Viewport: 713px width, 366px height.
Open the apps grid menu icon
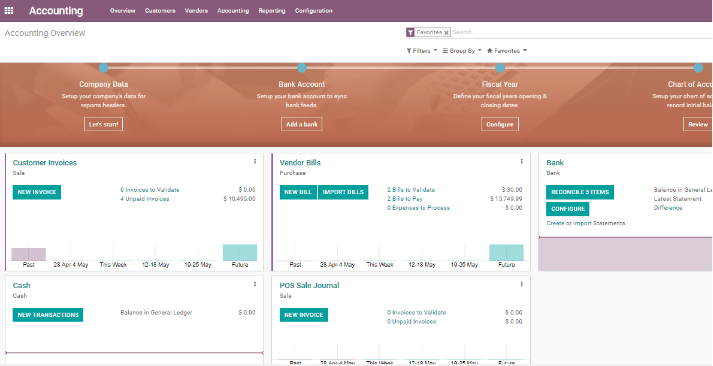pyautogui.click(x=9, y=10)
